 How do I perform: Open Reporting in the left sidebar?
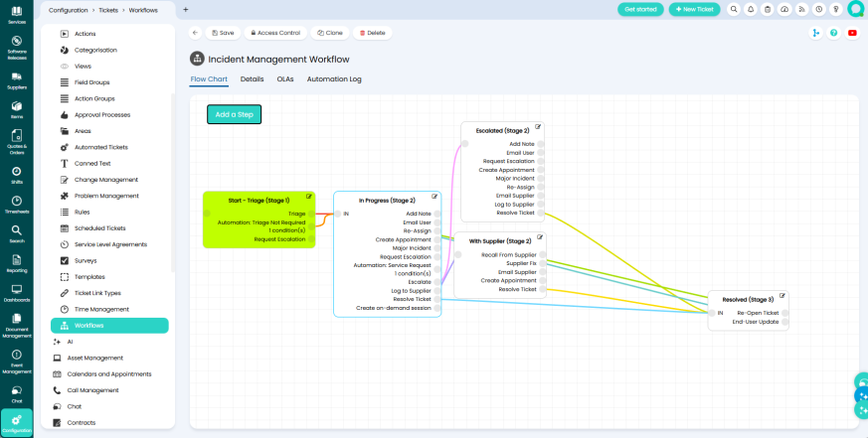click(x=17, y=264)
